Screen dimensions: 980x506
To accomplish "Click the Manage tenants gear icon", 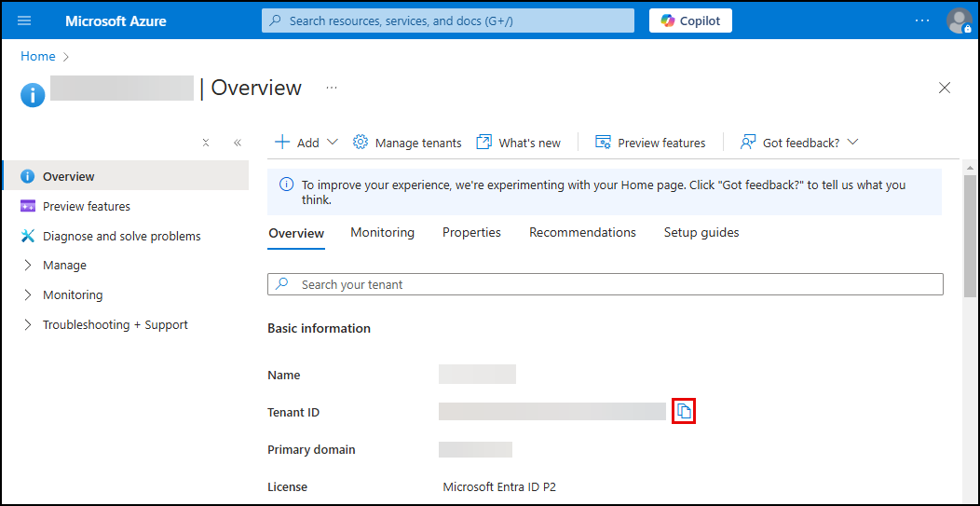I will pos(360,143).
